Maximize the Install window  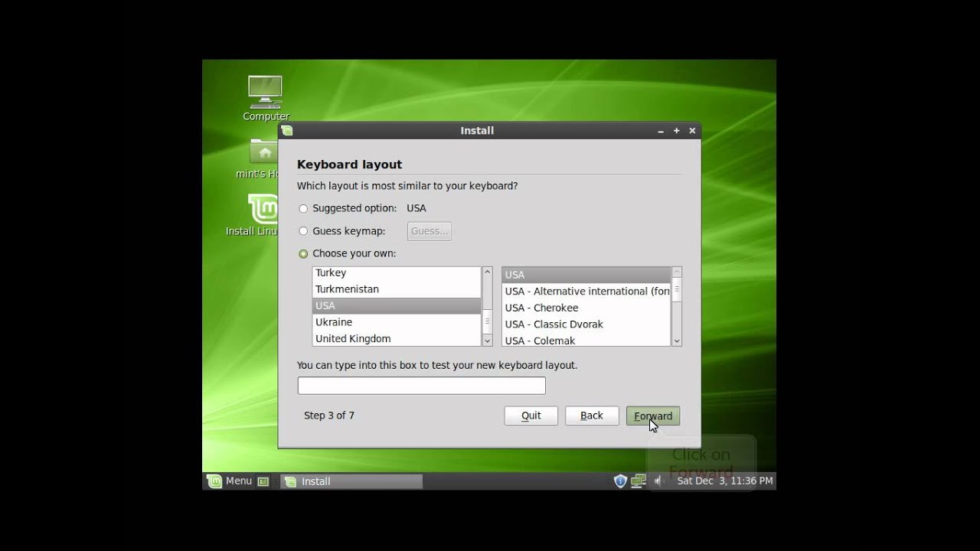(677, 131)
